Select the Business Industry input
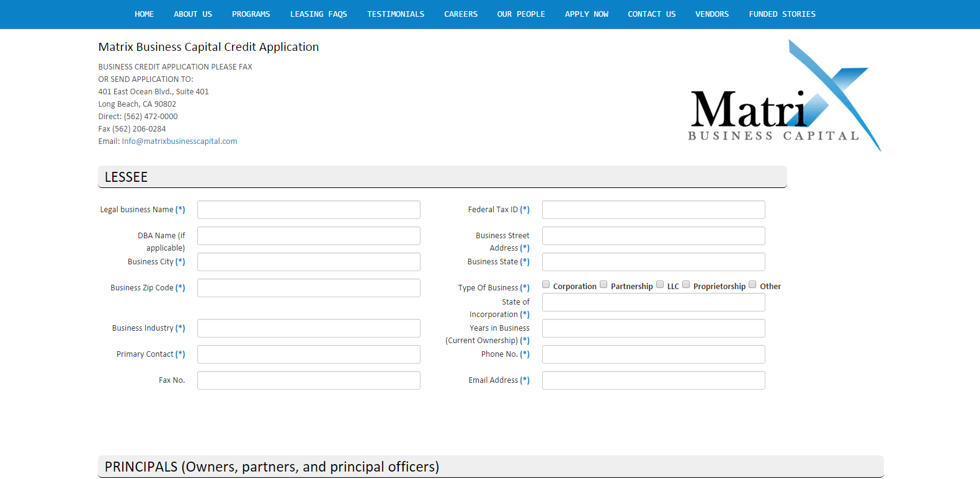Image resolution: width=980 pixels, height=479 pixels. tap(309, 328)
